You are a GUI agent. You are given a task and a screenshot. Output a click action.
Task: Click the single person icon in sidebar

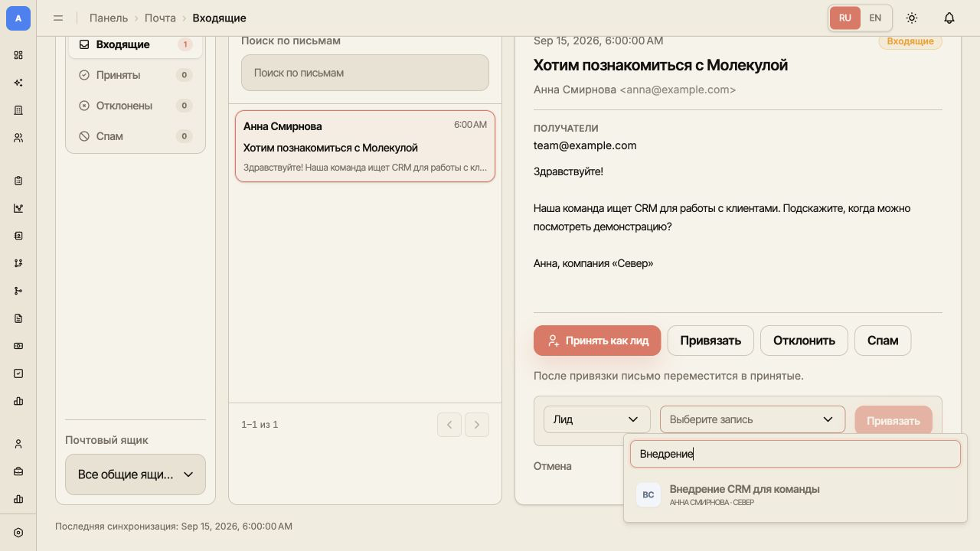18,444
